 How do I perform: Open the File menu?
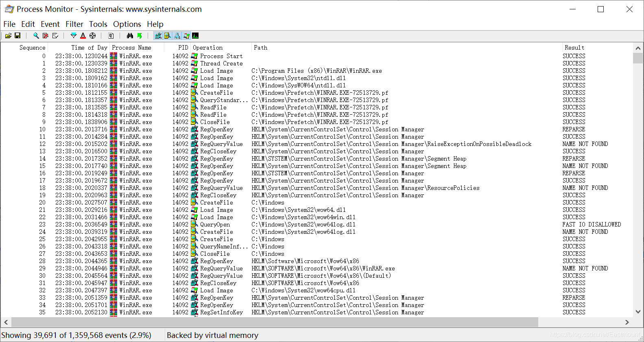pos(9,24)
